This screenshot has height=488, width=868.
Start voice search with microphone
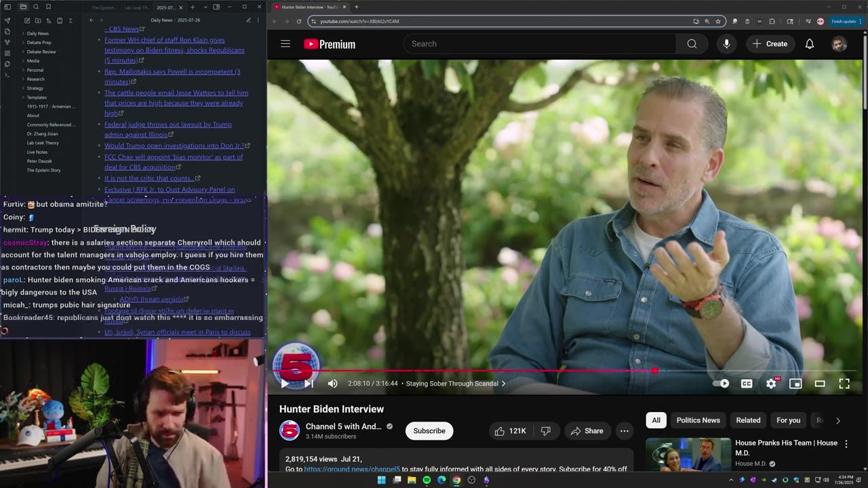pyautogui.click(x=726, y=44)
